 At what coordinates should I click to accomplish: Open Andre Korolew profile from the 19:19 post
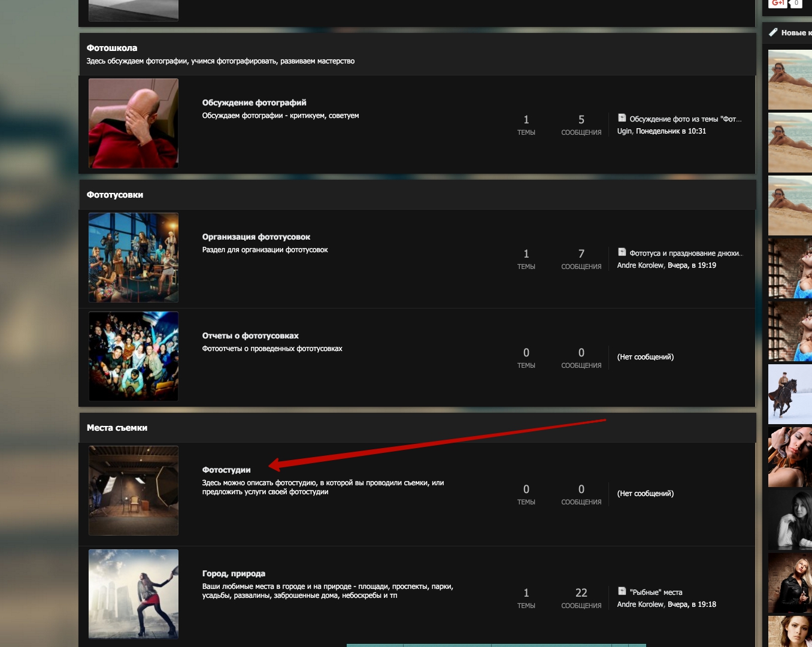tap(640, 265)
